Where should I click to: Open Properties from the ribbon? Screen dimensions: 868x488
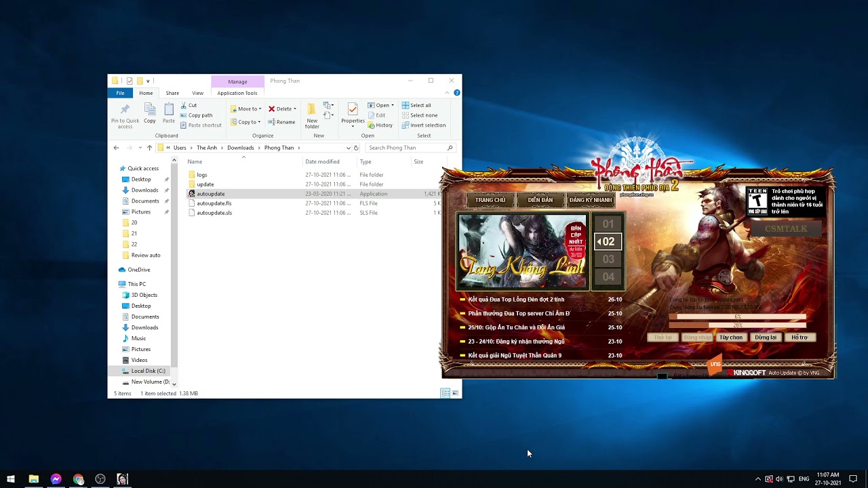tap(353, 115)
